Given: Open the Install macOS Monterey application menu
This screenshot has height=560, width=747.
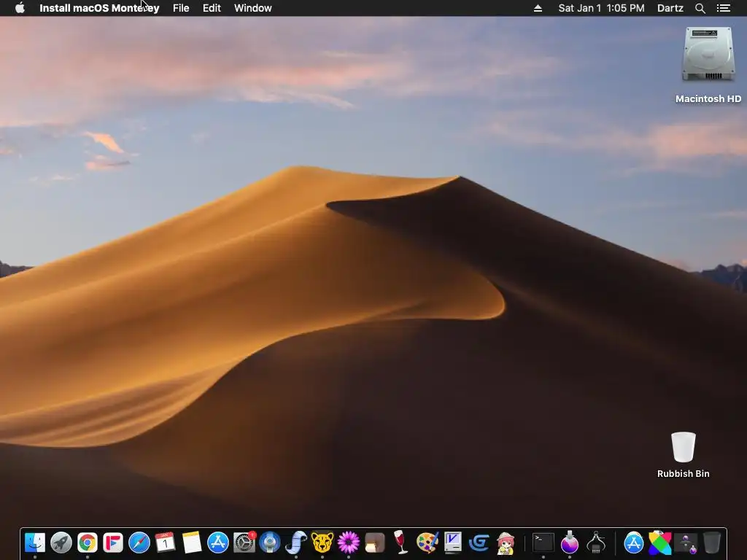Looking at the screenshot, I should coord(99,8).
